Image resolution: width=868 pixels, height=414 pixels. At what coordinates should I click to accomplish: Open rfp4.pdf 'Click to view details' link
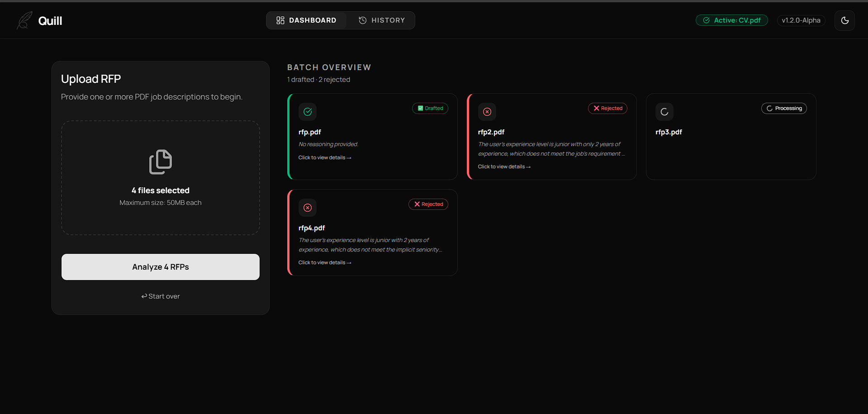click(x=325, y=262)
